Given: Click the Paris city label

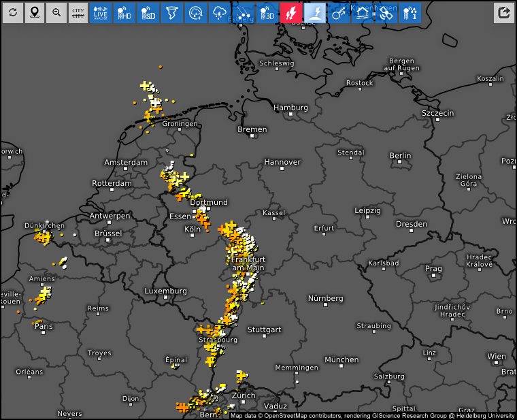Looking at the screenshot, I should point(44,326).
